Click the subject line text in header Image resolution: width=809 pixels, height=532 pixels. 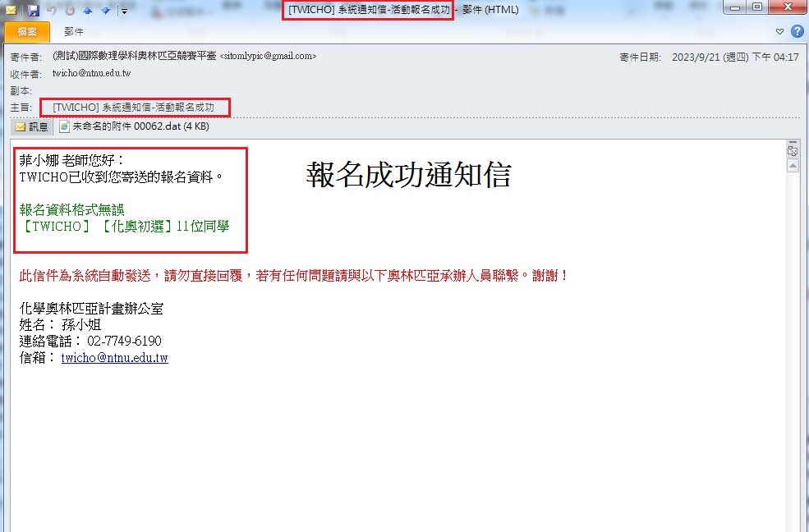point(133,108)
